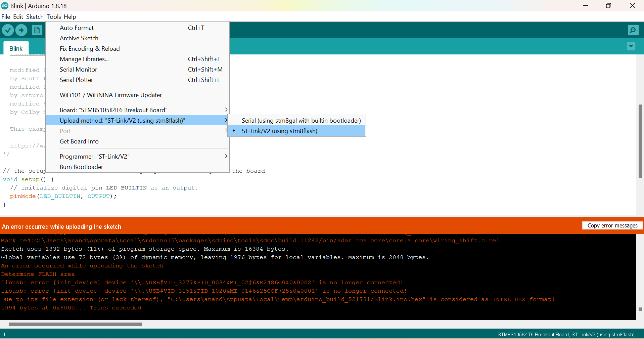Open the Edit menu

[x=18, y=17]
